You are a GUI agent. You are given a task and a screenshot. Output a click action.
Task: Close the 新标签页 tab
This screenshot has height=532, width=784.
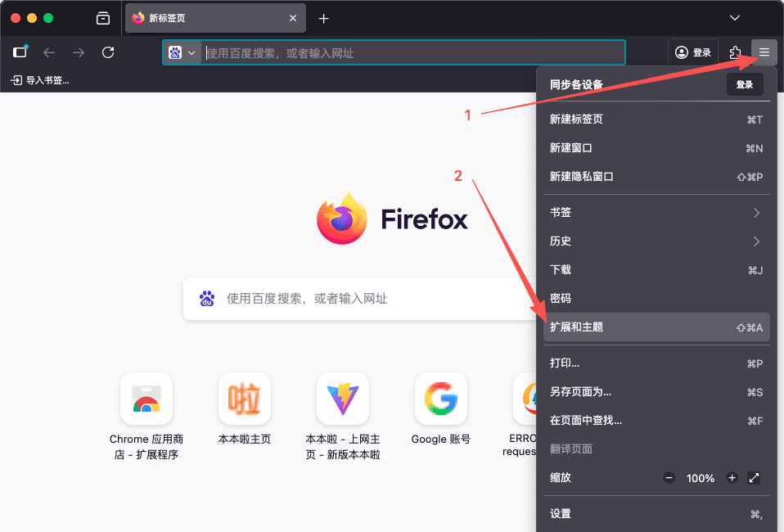pyautogui.click(x=293, y=18)
